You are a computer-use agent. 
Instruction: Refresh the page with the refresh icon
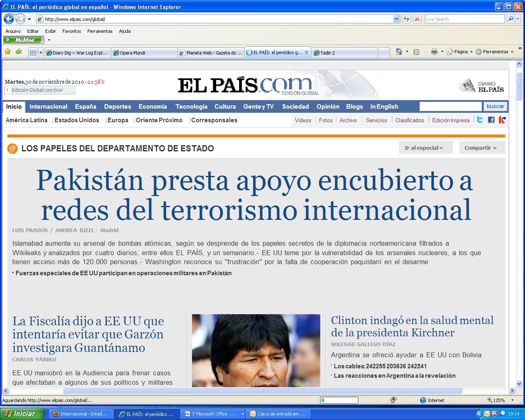point(406,19)
